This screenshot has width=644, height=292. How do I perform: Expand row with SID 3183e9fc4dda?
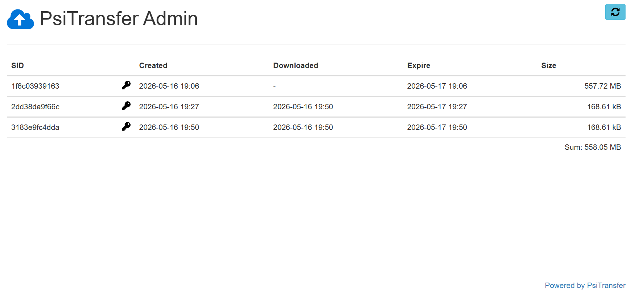coord(316,127)
